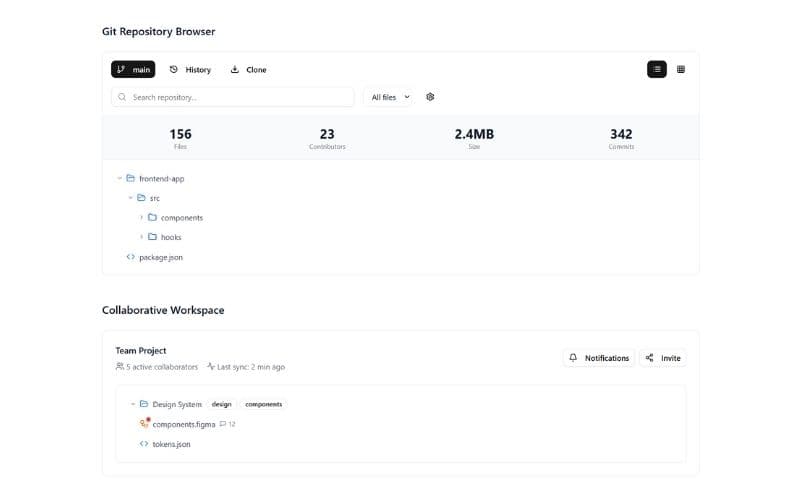The width and height of the screenshot is (800, 500).
Task: Expand the components folder chevron
Action: click(141, 217)
